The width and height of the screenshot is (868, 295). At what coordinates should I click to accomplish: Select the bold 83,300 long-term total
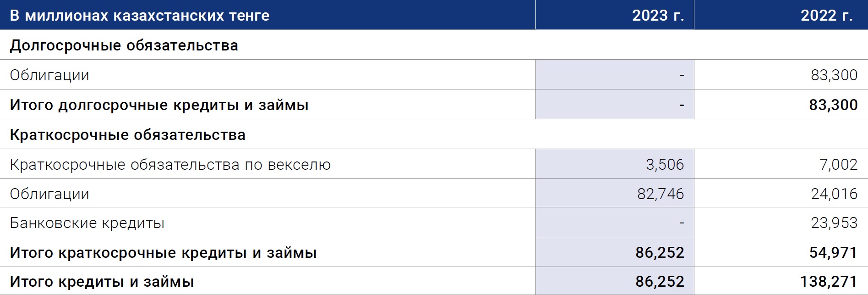[833, 105]
